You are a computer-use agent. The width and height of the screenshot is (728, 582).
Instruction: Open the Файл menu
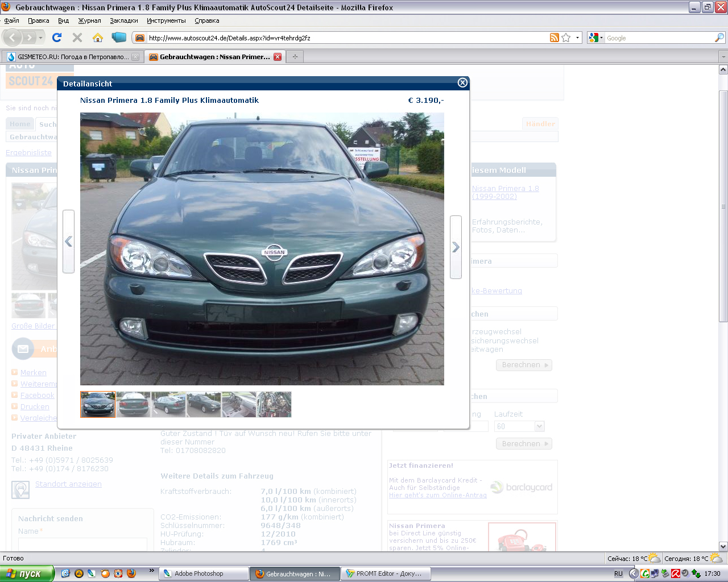click(11, 20)
